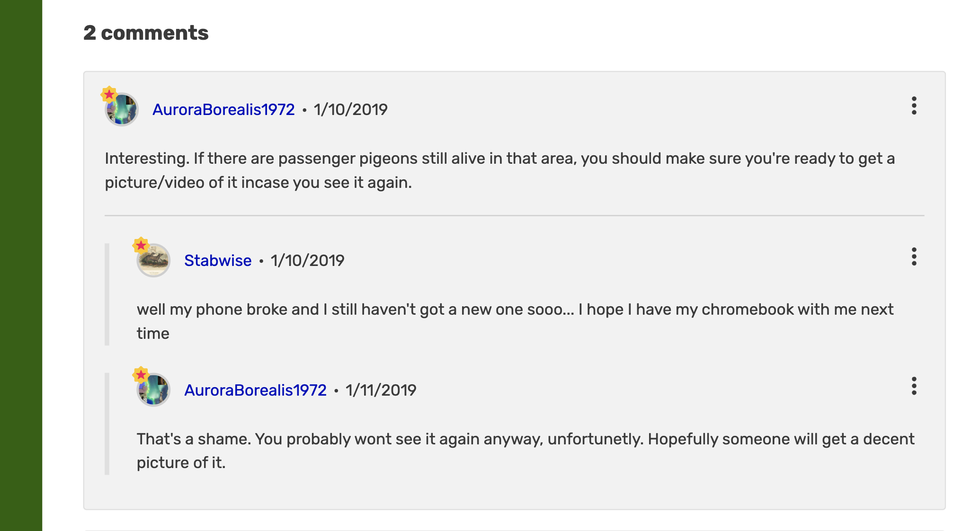Click the 1/10/2019 date next to Stabwise

pyautogui.click(x=307, y=261)
